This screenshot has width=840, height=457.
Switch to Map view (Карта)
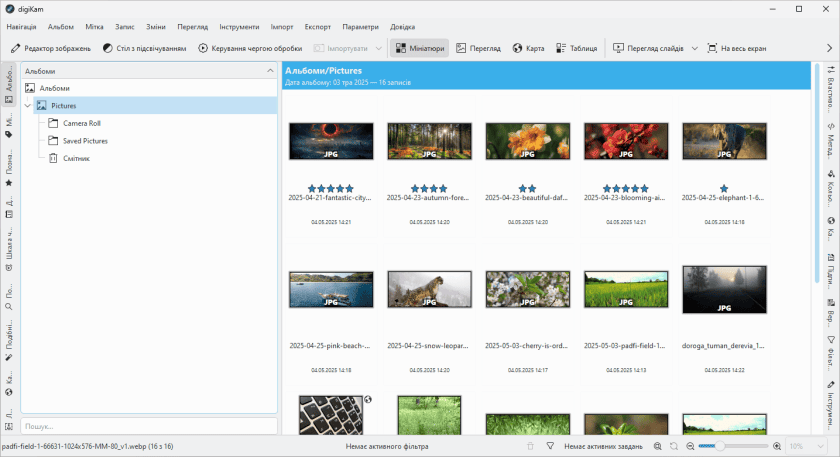pyautogui.click(x=528, y=48)
